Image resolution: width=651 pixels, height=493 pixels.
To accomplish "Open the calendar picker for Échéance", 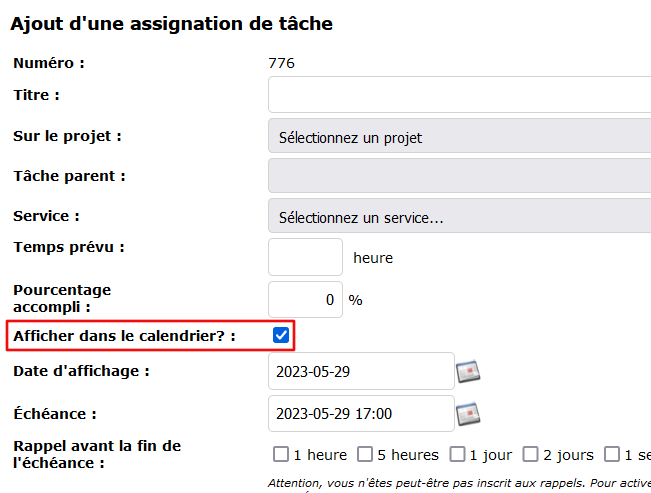I will coord(469,413).
